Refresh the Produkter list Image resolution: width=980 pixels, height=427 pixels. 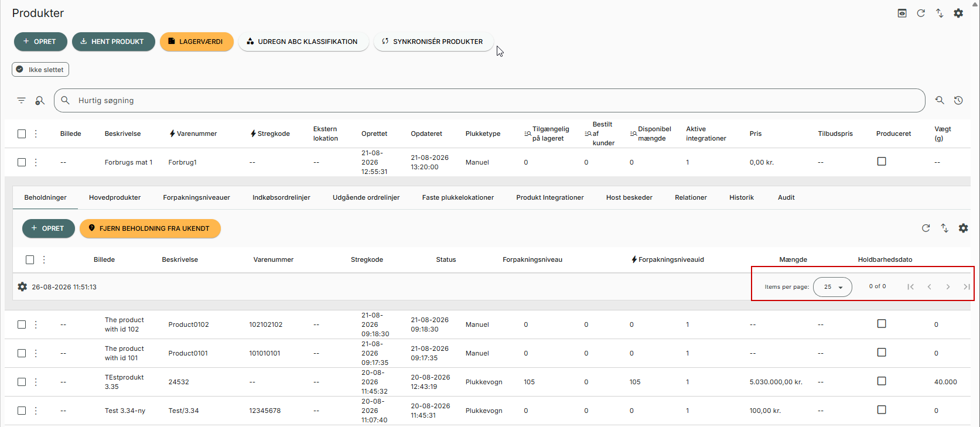[x=921, y=13]
